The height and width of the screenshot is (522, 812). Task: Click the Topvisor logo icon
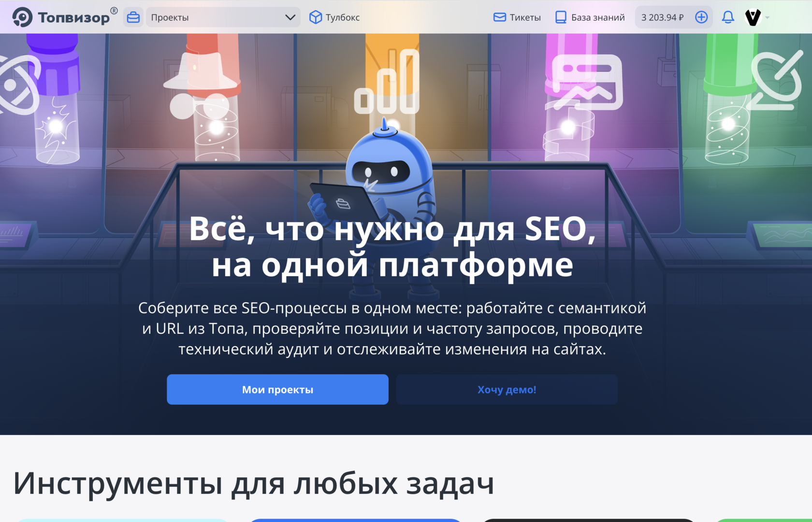[22, 17]
